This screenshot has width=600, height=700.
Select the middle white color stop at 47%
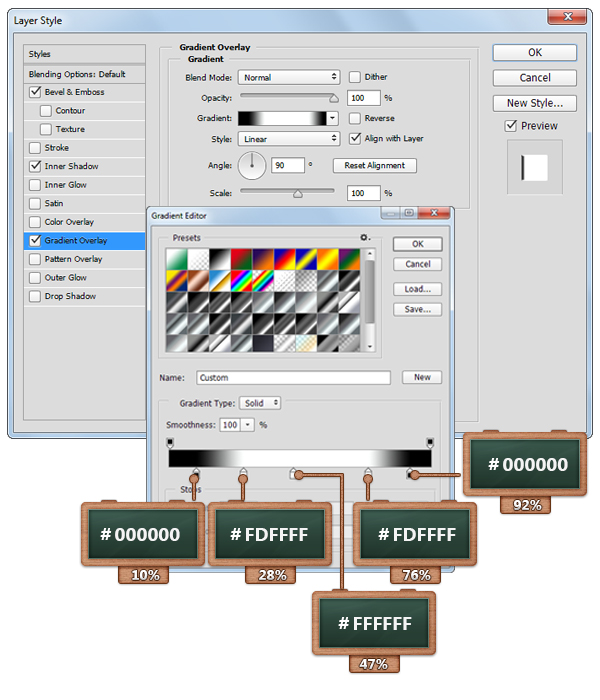[293, 474]
